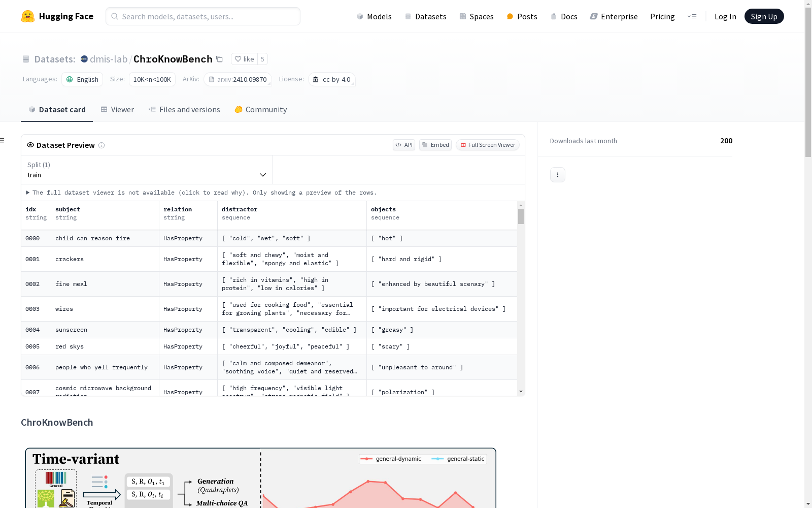Screen dimensions: 812x508
Task: Click the dmis-lab organization avatar
Action: tap(84, 59)
